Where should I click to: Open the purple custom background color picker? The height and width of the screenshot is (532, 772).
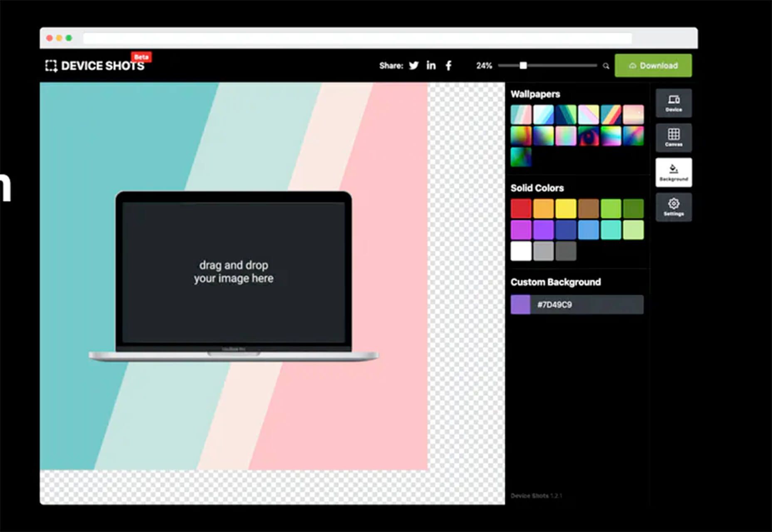pos(520,304)
